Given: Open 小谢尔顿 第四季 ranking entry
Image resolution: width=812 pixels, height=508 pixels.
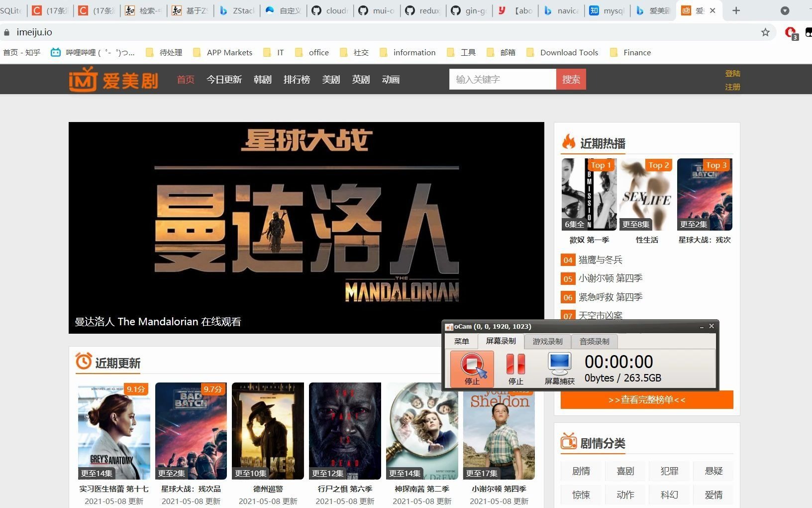Looking at the screenshot, I should click(610, 278).
